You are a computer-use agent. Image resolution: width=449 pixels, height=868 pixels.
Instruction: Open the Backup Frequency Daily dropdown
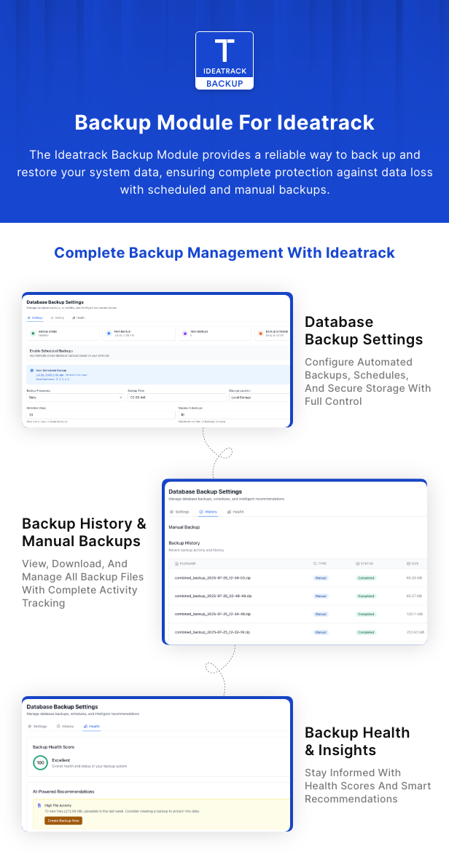pyautogui.click(x=76, y=398)
